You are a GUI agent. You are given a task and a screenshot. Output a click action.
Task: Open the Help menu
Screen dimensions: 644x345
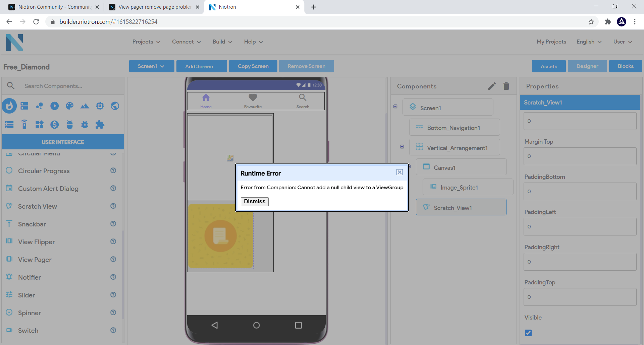pos(254,42)
